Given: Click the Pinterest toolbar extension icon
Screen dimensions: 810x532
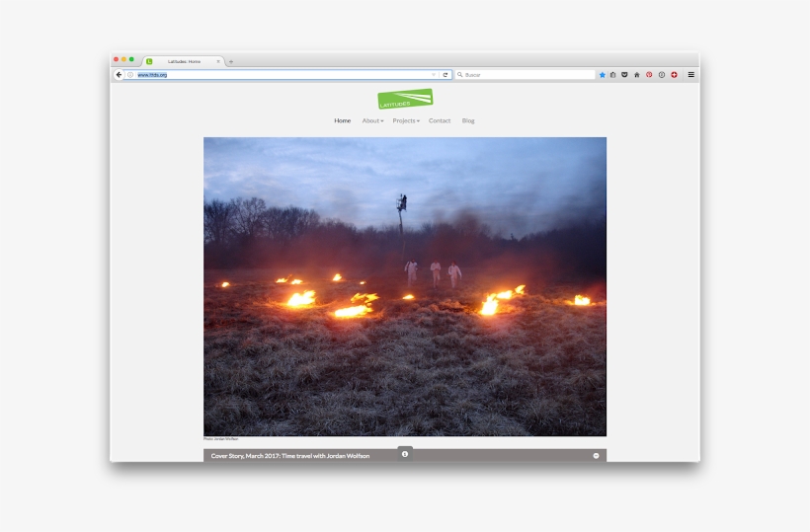Looking at the screenshot, I should tap(649, 75).
